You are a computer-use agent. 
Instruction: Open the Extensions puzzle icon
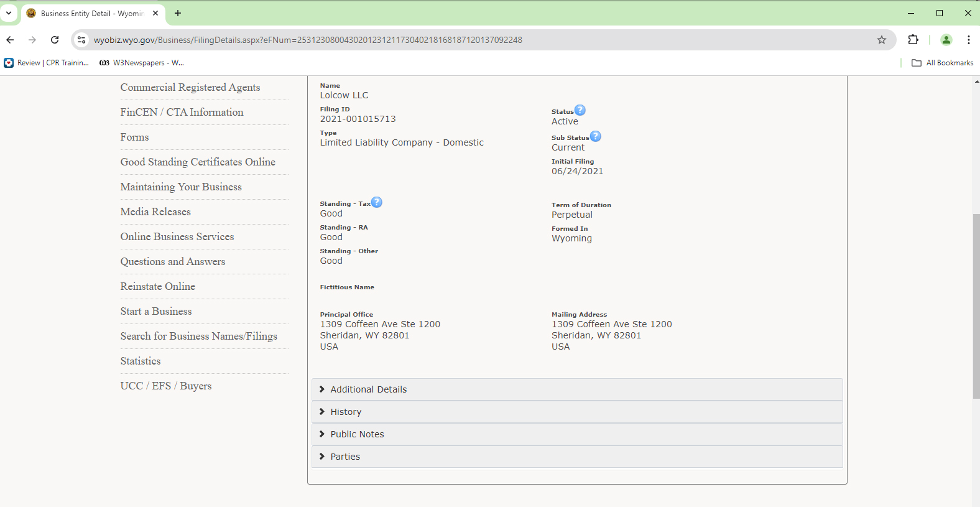913,40
